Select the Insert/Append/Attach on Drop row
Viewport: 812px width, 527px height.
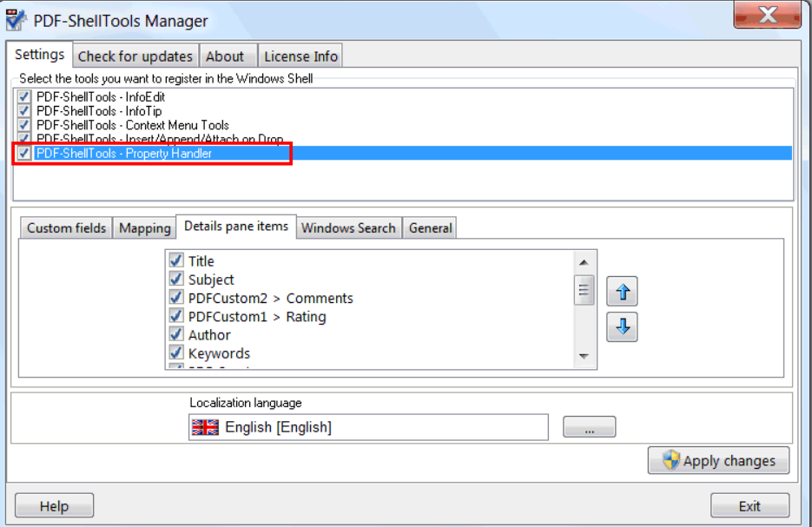(x=403, y=139)
